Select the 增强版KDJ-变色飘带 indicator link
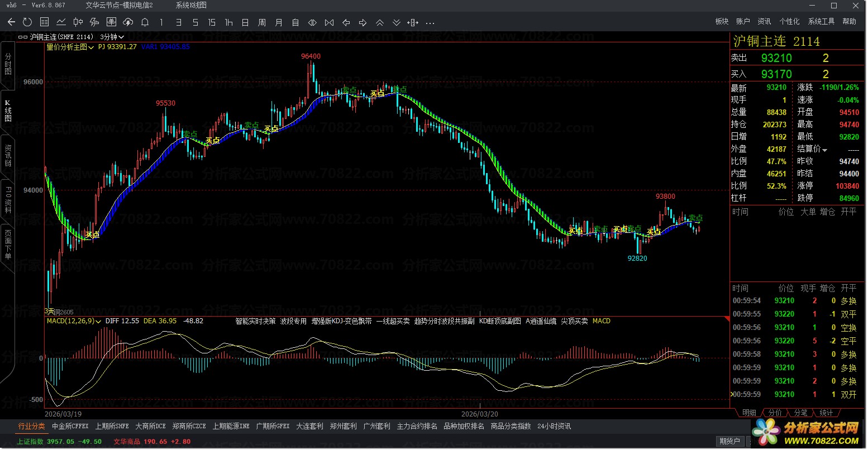The image size is (868, 450). coord(341,321)
